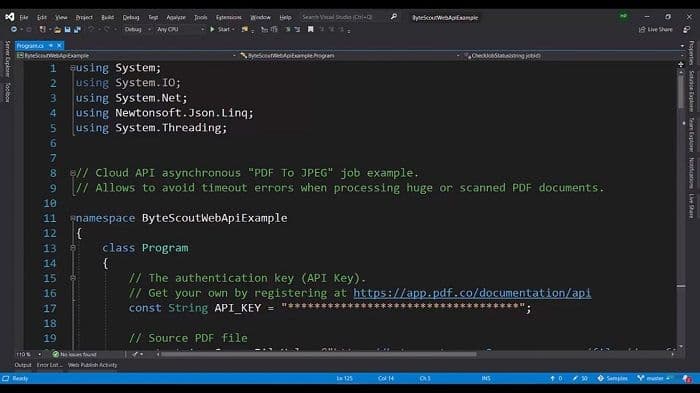Screen dimensions: 700x393
Task: Click the split editor icon above scrollbar
Action: (x=681, y=65)
